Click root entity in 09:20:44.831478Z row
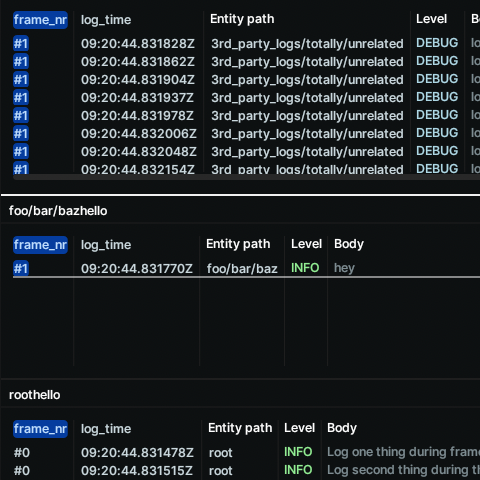Image resolution: width=480 pixels, height=480 pixels. pyautogui.click(x=221, y=453)
